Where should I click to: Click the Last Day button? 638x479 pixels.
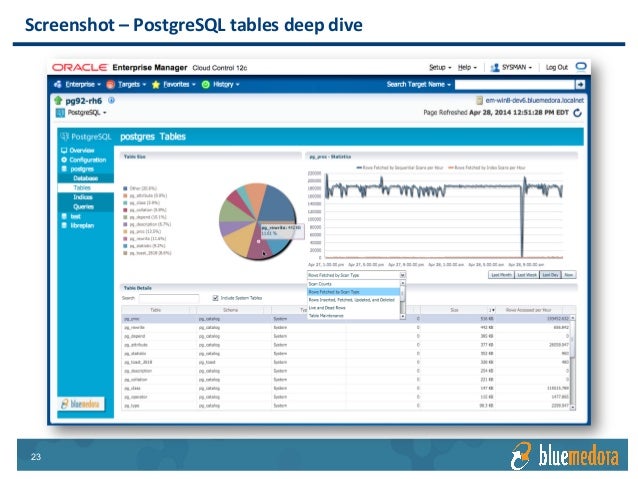pos(550,275)
